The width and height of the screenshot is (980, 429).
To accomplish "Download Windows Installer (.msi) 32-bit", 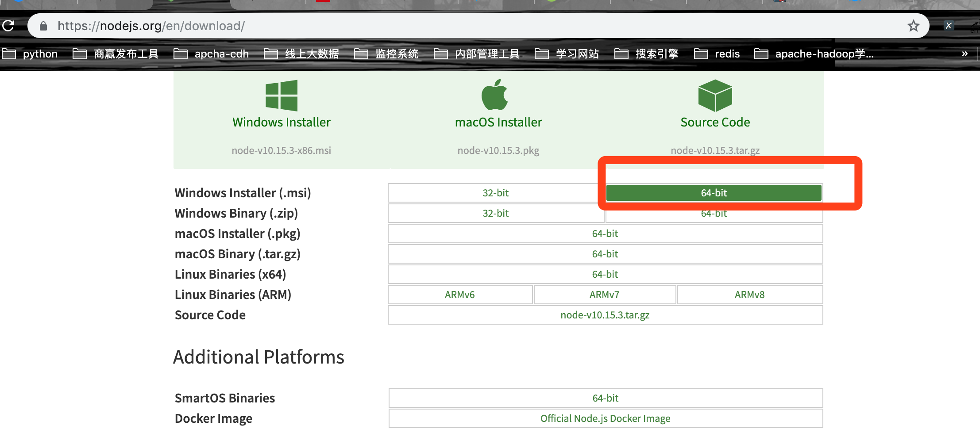I will (x=496, y=193).
